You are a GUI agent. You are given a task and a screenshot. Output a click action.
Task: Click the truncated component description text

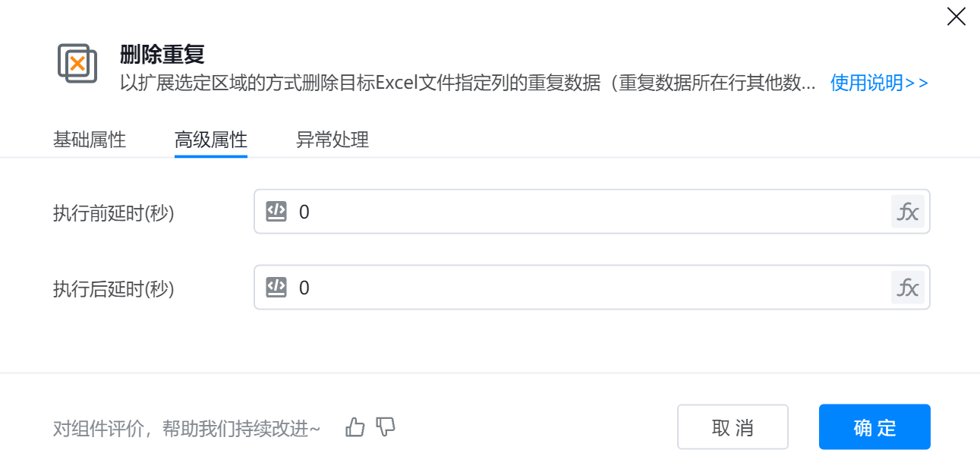click(468, 83)
